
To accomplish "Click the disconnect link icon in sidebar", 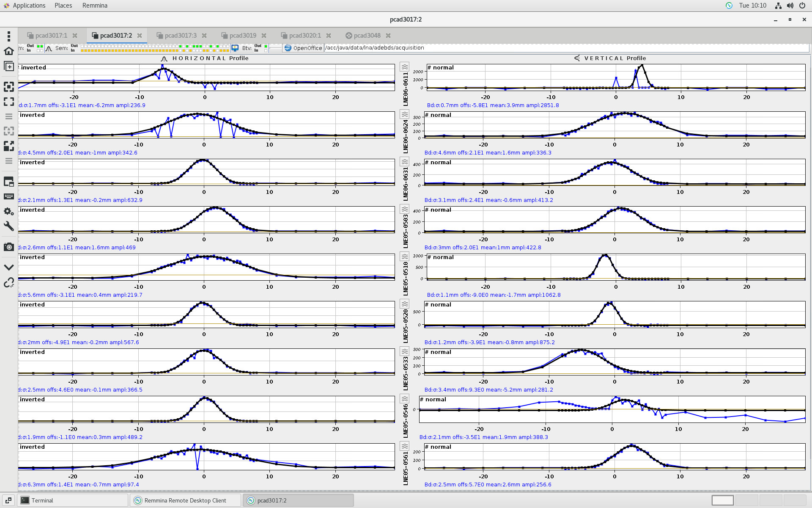I will tap(8, 282).
